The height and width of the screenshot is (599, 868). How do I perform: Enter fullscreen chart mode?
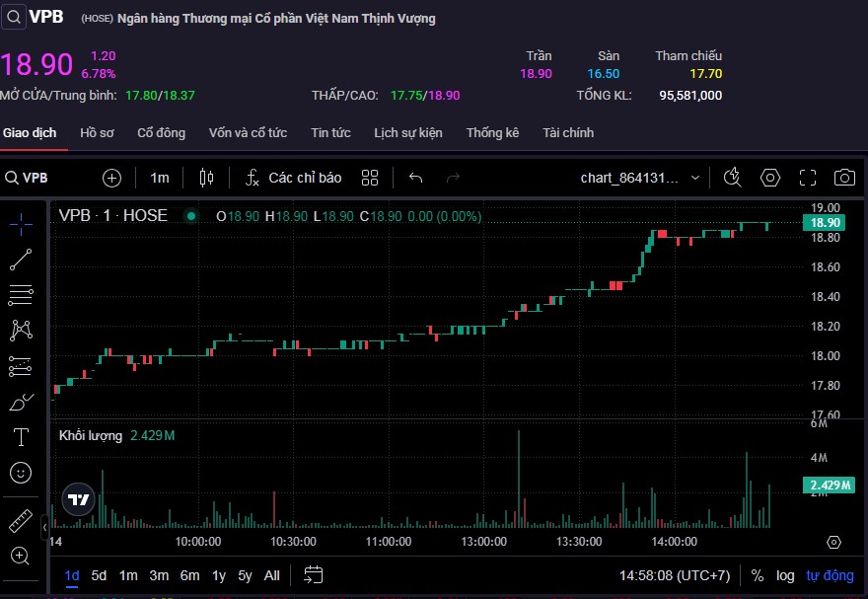pos(808,178)
